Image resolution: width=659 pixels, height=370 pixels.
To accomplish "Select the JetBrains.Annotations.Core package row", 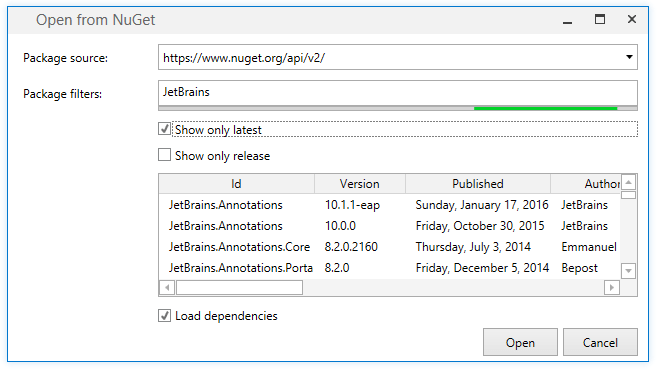I will [390, 247].
